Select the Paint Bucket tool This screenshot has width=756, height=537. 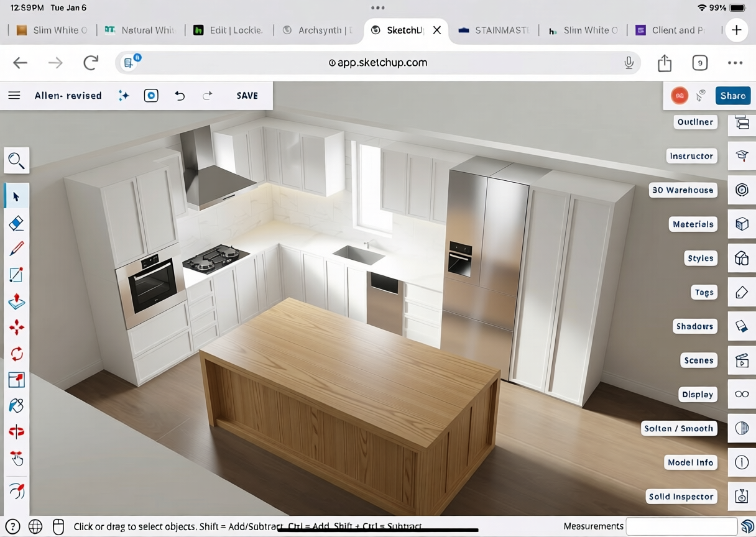pos(17,405)
